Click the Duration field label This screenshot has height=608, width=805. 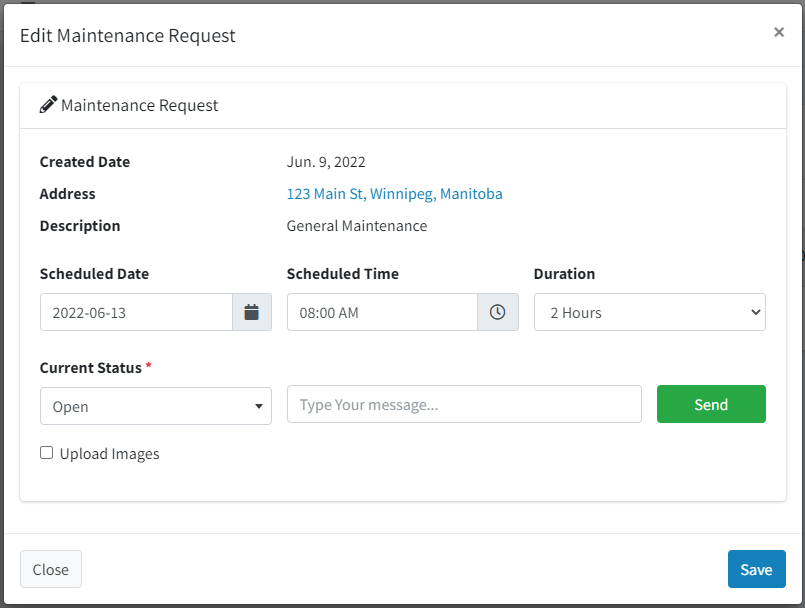point(564,274)
